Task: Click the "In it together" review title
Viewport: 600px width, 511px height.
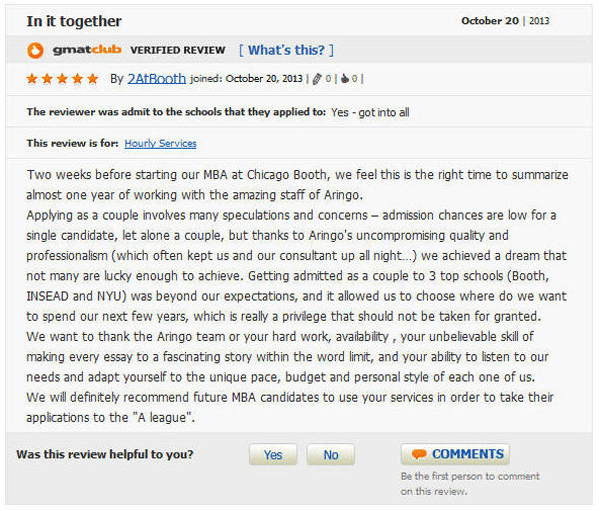Action: (x=74, y=21)
